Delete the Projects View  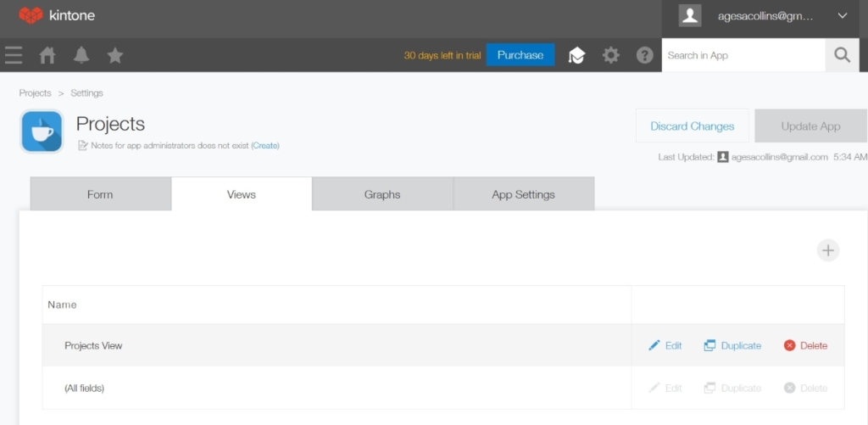tap(805, 345)
